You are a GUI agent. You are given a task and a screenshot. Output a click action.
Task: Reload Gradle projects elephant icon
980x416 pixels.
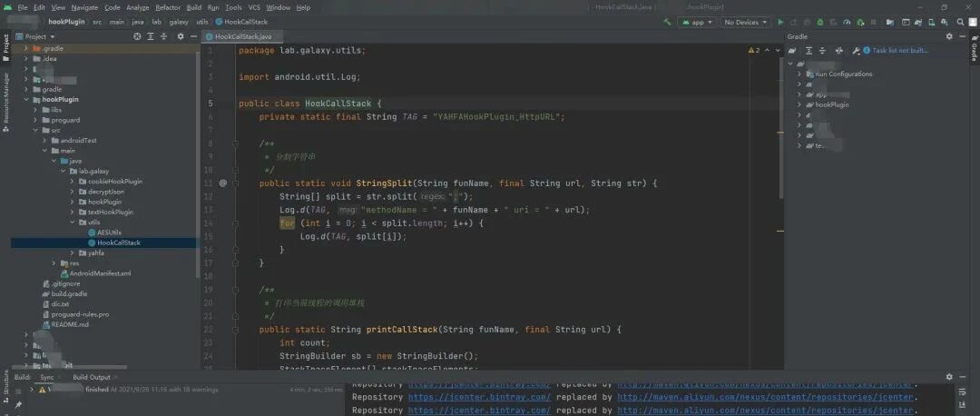pyautogui.click(x=792, y=51)
